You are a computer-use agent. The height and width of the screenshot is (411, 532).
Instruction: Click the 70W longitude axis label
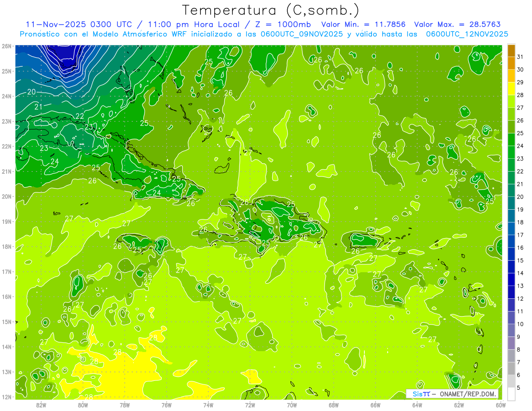tap(292, 405)
